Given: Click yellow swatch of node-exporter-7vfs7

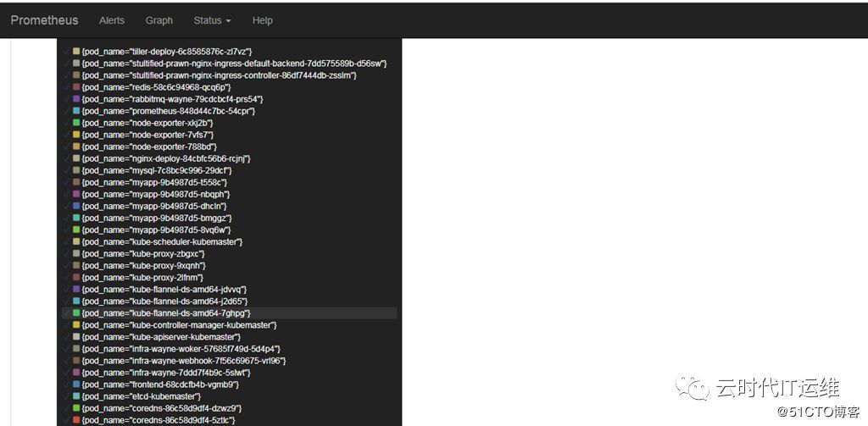Looking at the screenshot, I should pyautogui.click(x=76, y=135).
